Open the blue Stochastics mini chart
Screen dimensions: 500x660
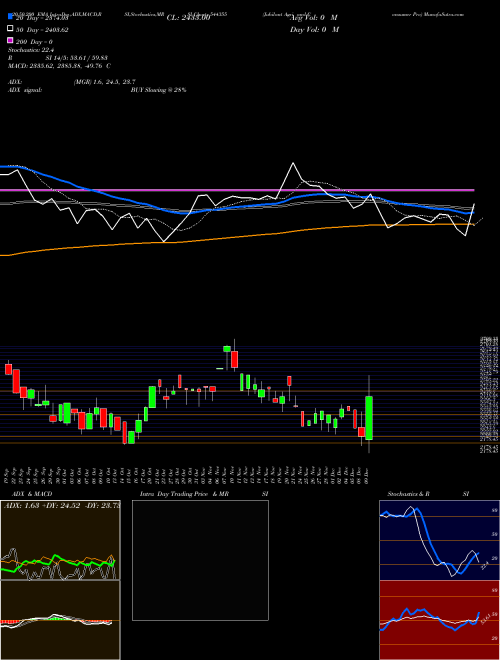439,540
